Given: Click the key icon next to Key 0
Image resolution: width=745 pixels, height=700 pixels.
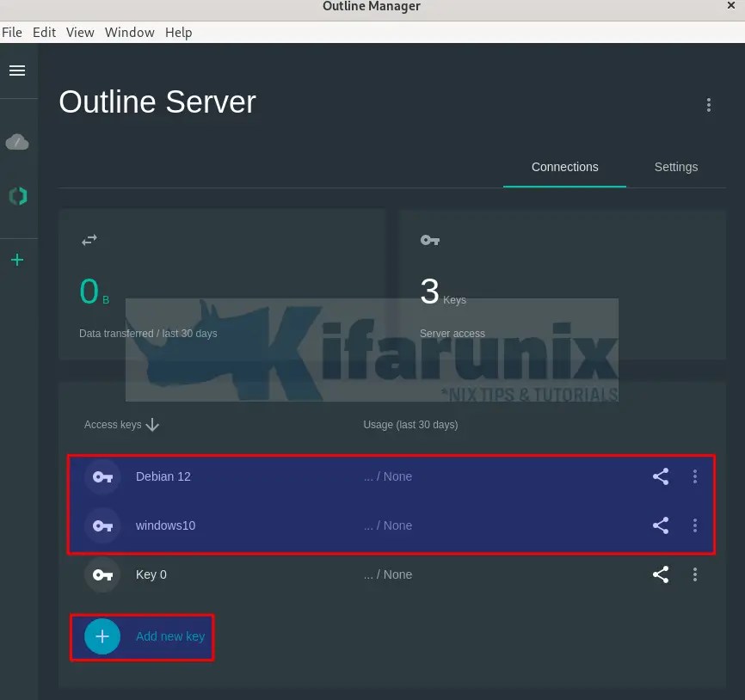Looking at the screenshot, I should (102, 574).
